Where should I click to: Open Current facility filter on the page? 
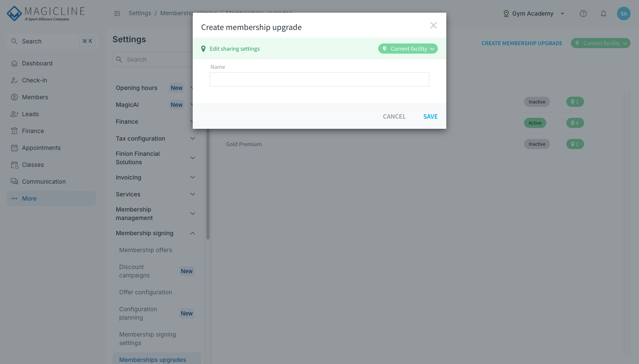[601, 43]
